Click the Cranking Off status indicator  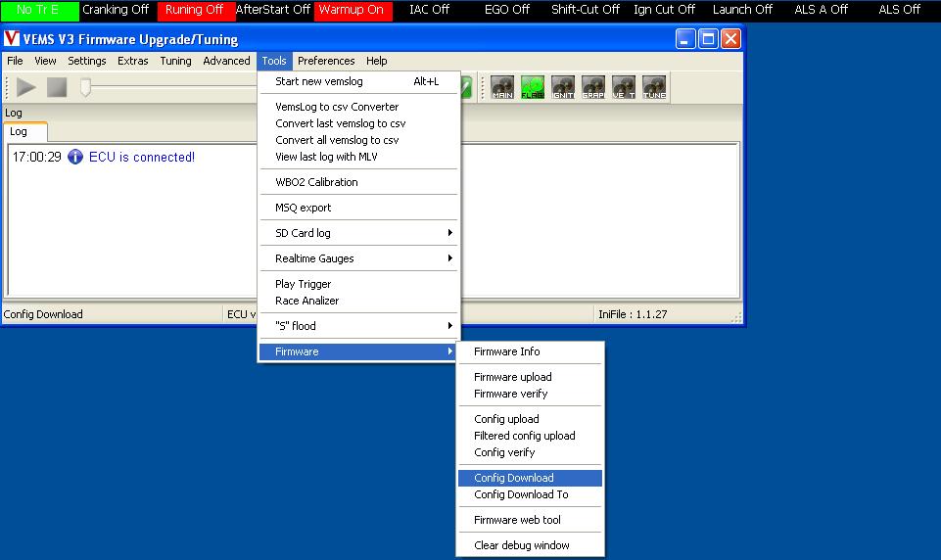tap(118, 10)
